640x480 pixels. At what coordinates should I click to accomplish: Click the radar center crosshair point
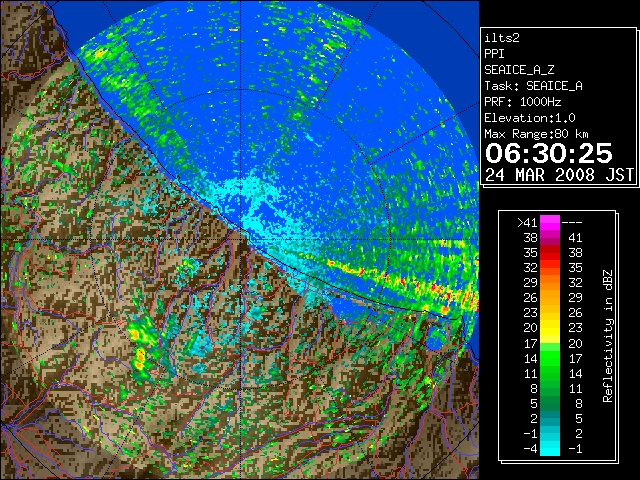241,239
